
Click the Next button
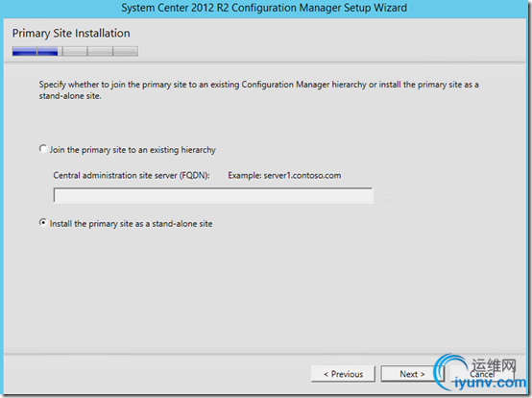coord(412,374)
